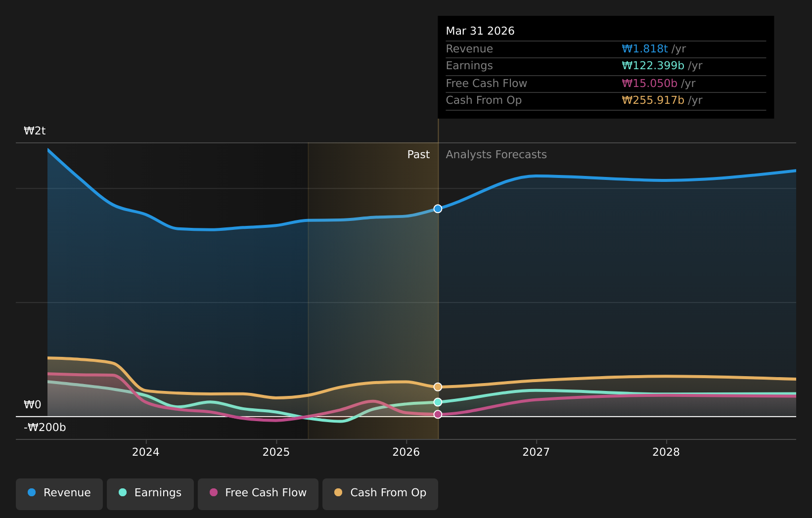
Task: Click the Revenue data point marker on the chart
Action: pyautogui.click(x=438, y=209)
